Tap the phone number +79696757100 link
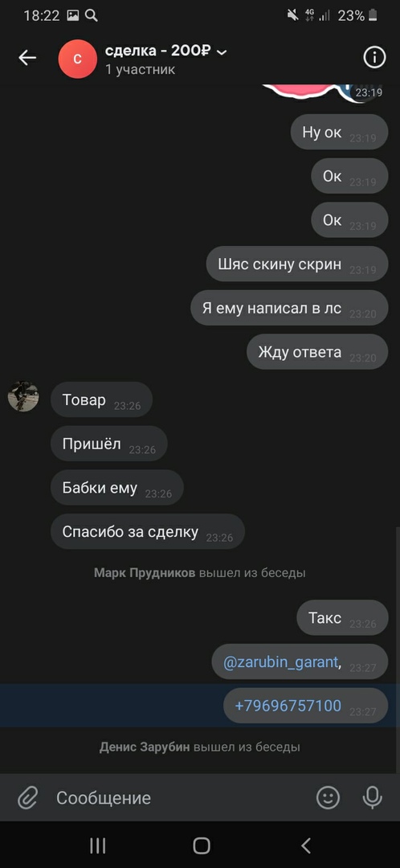This screenshot has height=868, width=400. pos(288,706)
